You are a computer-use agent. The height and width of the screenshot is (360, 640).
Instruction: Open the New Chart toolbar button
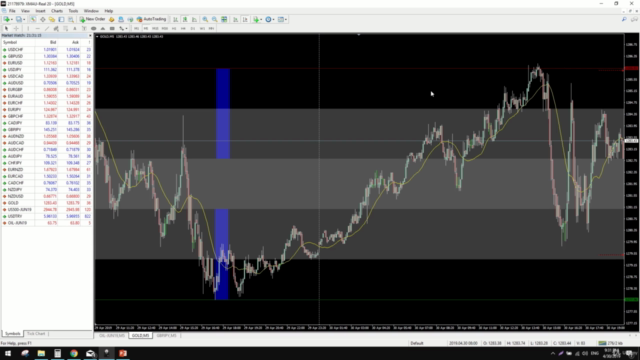pos(7,19)
